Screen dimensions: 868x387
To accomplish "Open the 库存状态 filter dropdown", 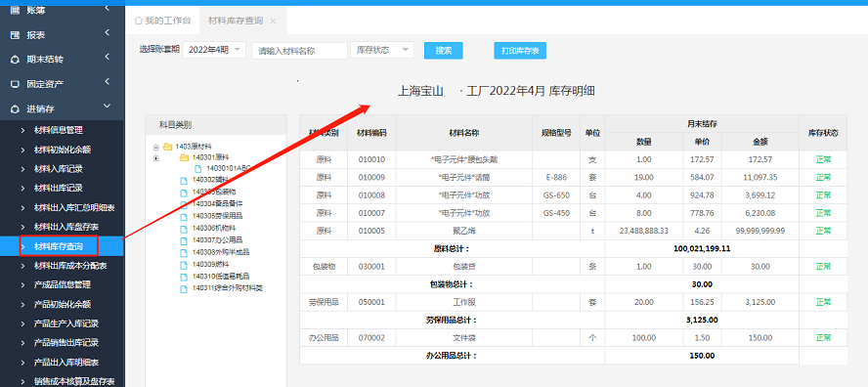I will [382, 50].
